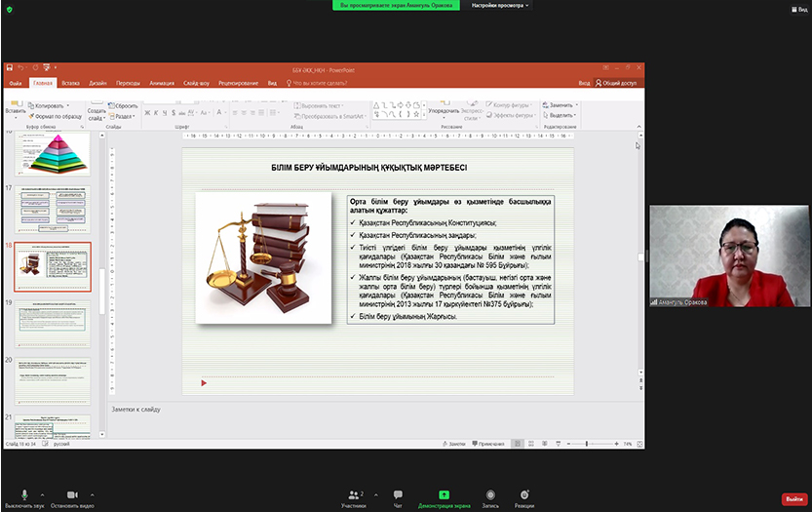Click the View button in Zoom
Viewport: 812px width, 512px height.
(x=798, y=9)
